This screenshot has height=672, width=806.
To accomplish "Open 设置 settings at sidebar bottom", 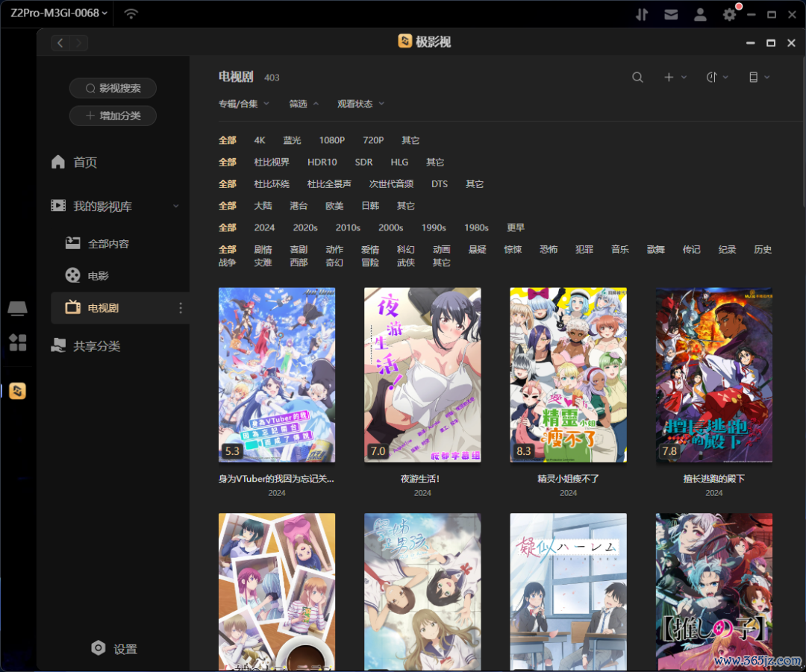I will [x=114, y=649].
